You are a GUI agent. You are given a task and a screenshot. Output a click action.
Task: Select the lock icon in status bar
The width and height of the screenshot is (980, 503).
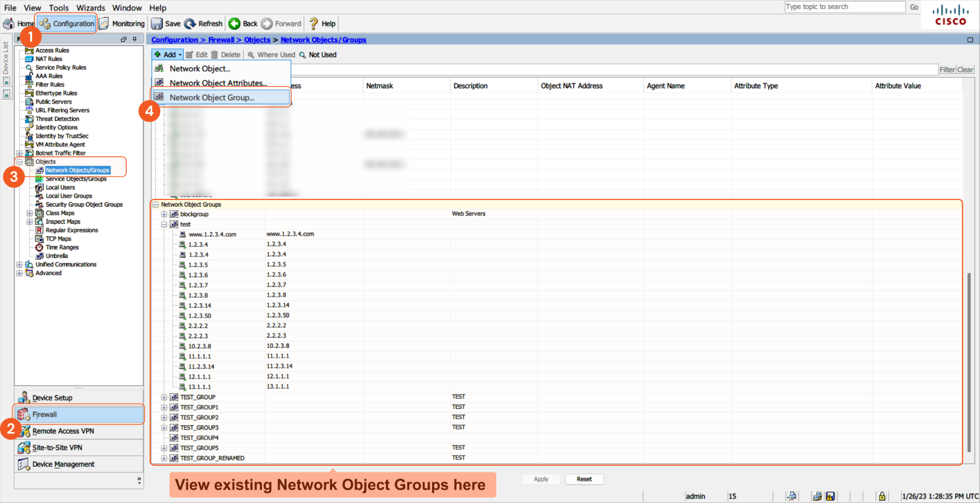pyautogui.click(x=881, y=496)
